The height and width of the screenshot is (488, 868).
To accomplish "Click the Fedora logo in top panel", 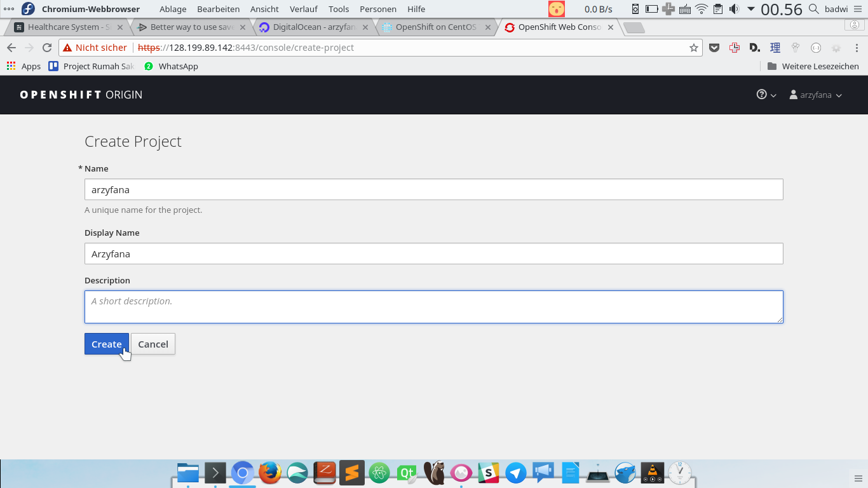I will click(x=28, y=9).
